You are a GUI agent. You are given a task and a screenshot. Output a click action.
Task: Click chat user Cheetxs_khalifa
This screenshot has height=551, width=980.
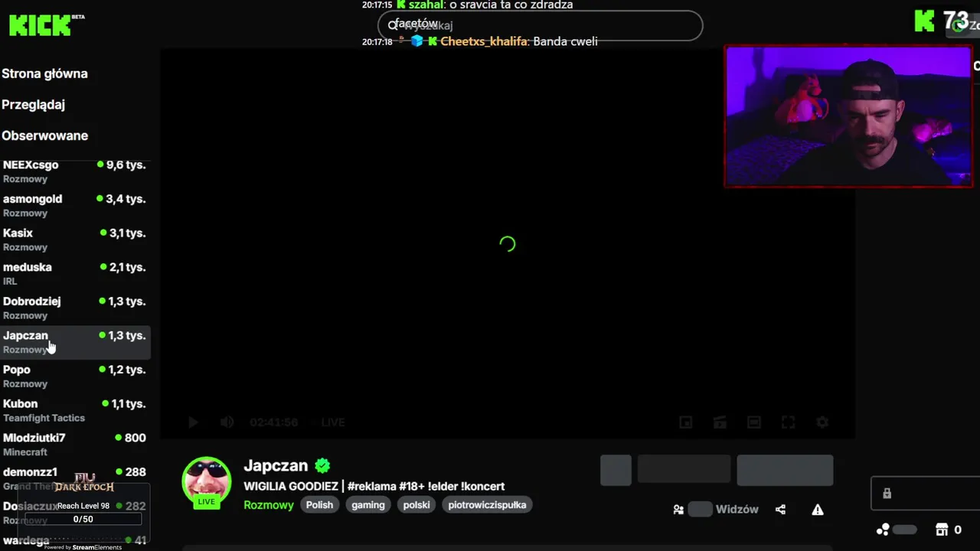pyautogui.click(x=484, y=41)
